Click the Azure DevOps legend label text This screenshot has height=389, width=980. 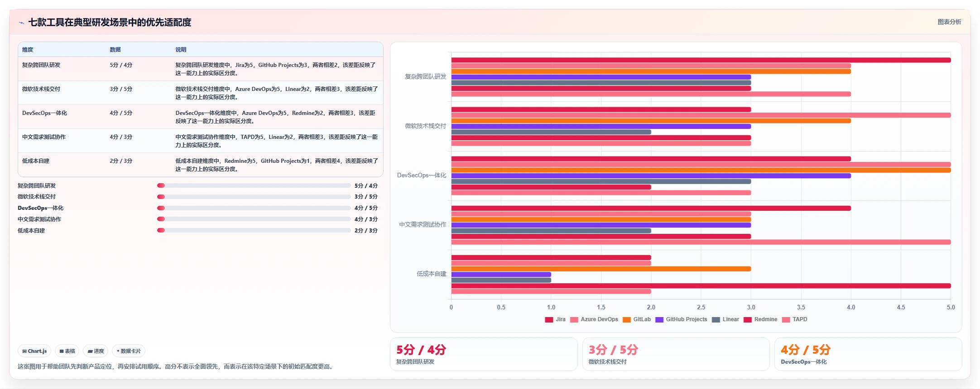pos(599,319)
